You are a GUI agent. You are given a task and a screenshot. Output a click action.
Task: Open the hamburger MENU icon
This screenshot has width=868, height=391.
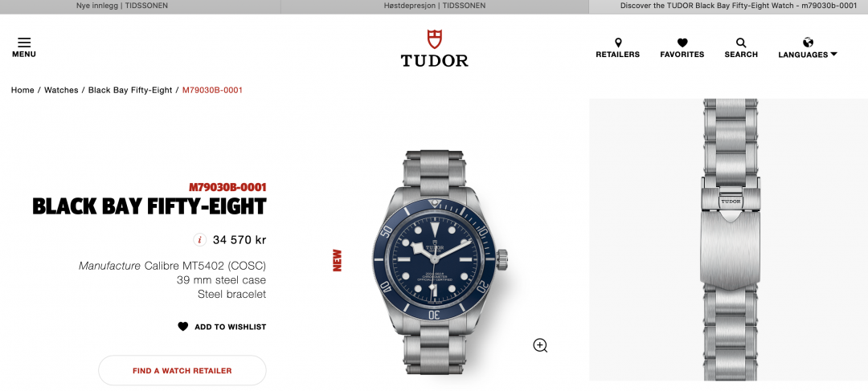24,43
